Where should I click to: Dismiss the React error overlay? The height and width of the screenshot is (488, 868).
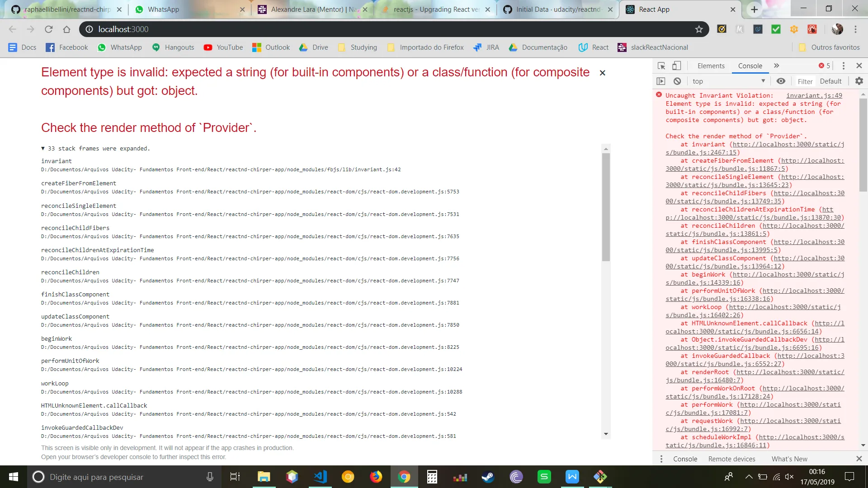point(602,73)
